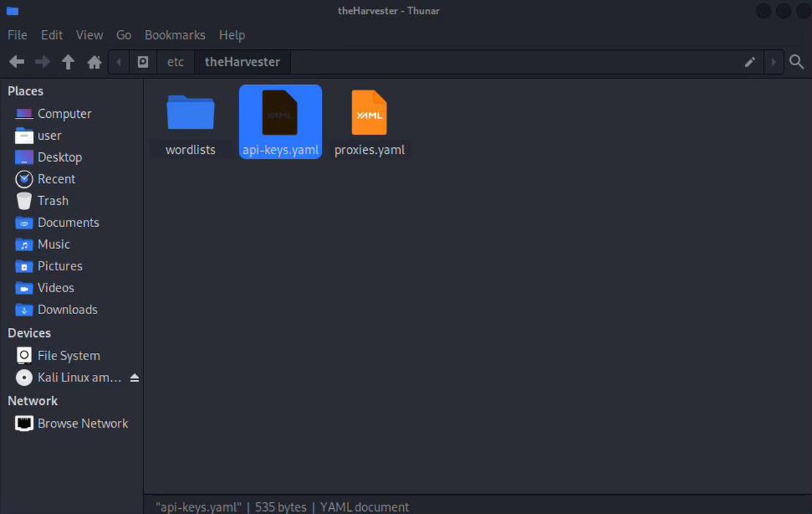This screenshot has width=812, height=514.
Task: Go up a directory using the up arrow
Action: coord(67,62)
